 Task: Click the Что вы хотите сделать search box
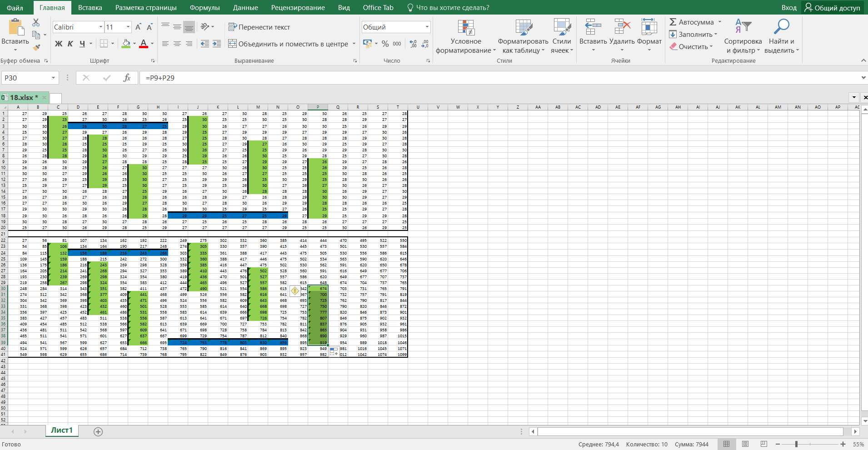point(448,8)
